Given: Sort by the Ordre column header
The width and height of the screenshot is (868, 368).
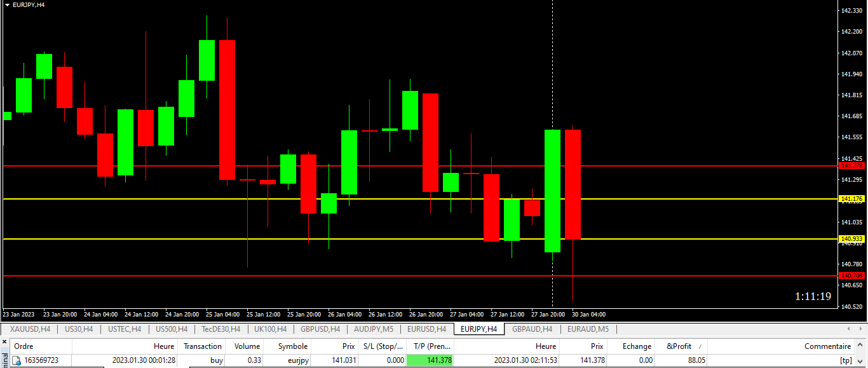Looking at the screenshot, I should coord(24,346).
